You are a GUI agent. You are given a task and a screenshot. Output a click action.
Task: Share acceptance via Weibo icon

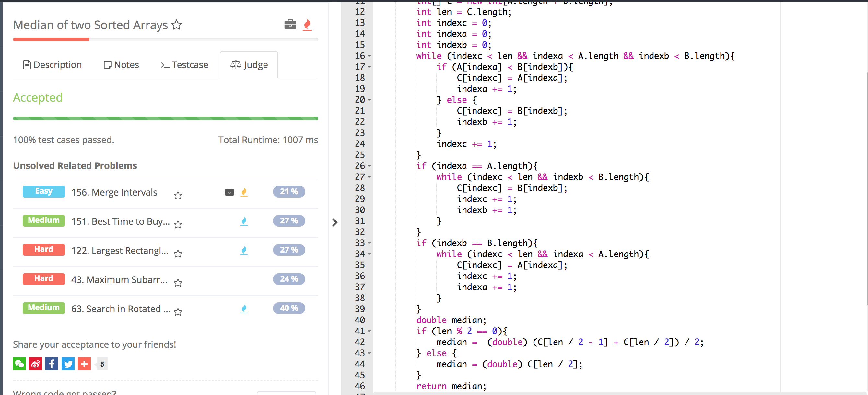(x=36, y=364)
